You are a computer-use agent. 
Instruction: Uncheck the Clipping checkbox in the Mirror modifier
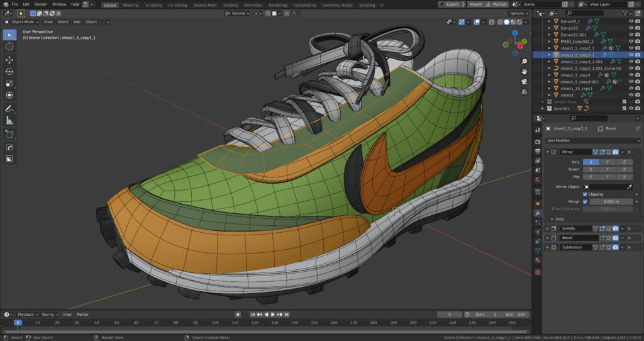tap(586, 194)
